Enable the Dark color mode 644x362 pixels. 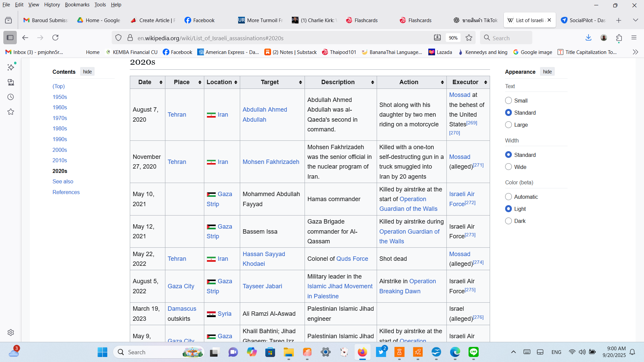[x=508, y=221]
